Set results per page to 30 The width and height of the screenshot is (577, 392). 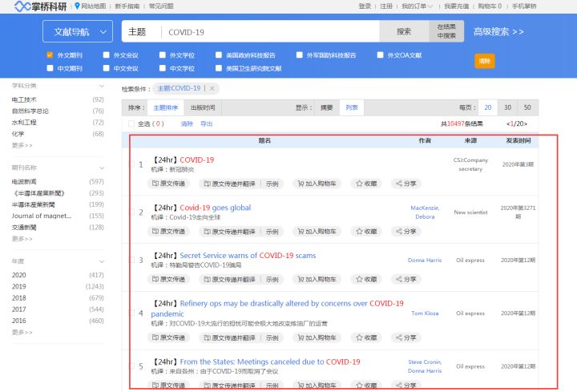[x=507, y=107]
